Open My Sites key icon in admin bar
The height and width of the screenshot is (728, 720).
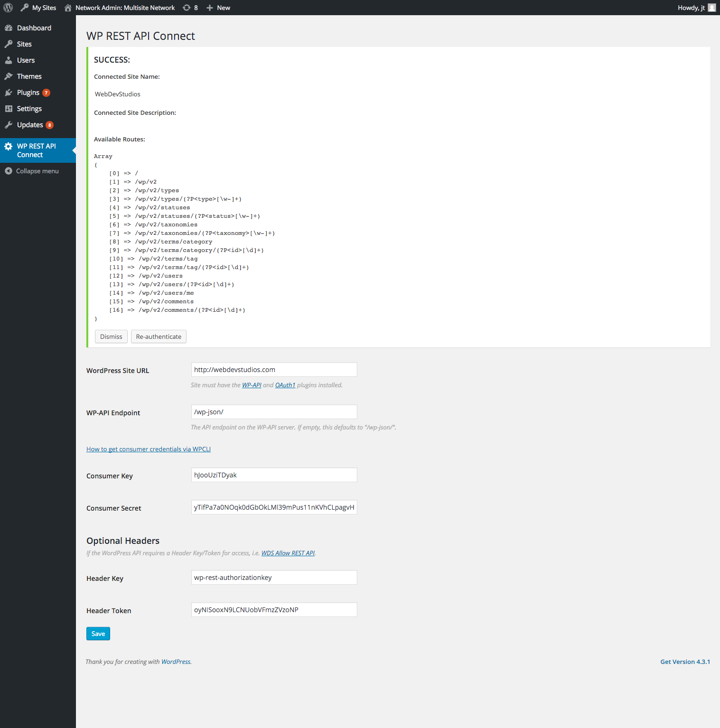25,8
